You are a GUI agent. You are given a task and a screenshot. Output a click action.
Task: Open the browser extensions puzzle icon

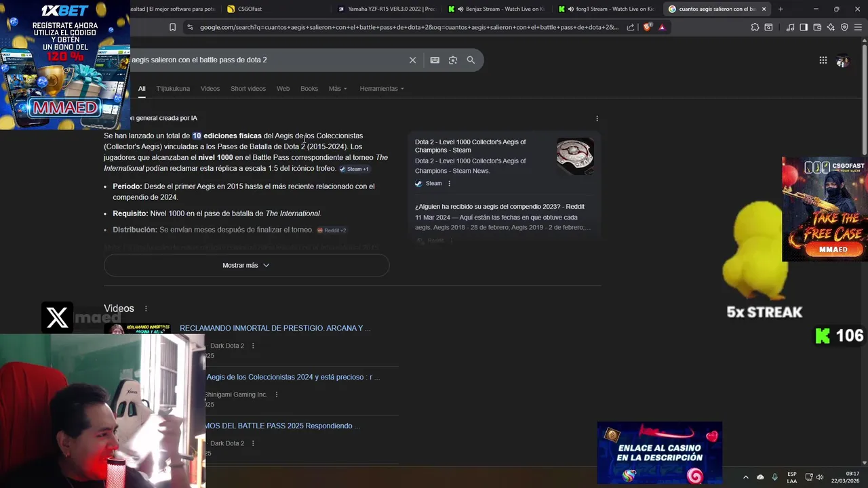755,27
